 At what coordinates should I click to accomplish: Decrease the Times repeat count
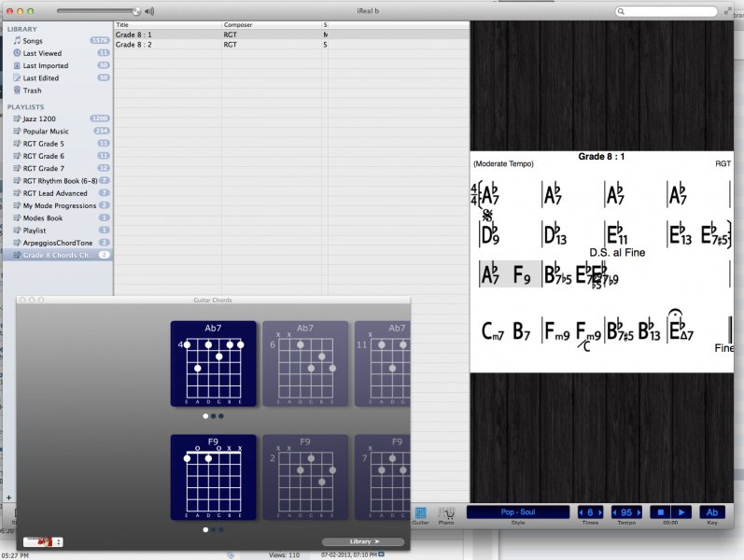click(x=581, y=512)
